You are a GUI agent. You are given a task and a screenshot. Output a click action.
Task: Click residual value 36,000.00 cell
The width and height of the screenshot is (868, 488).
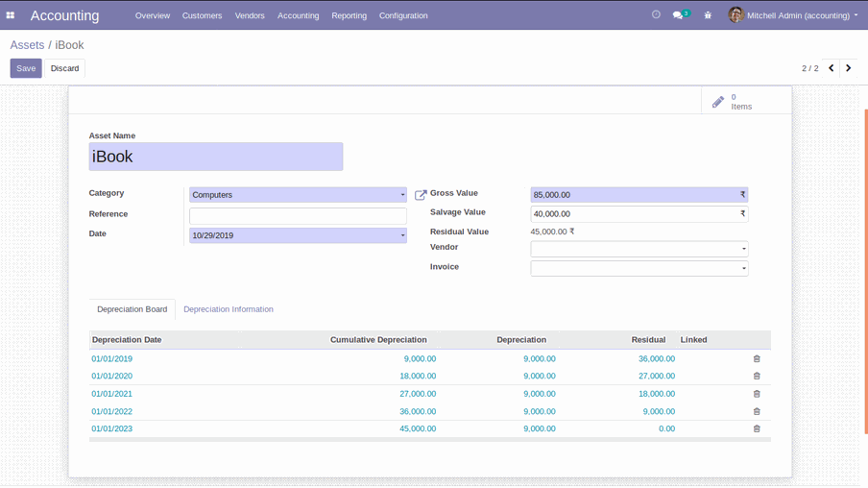tap(657, 359)
